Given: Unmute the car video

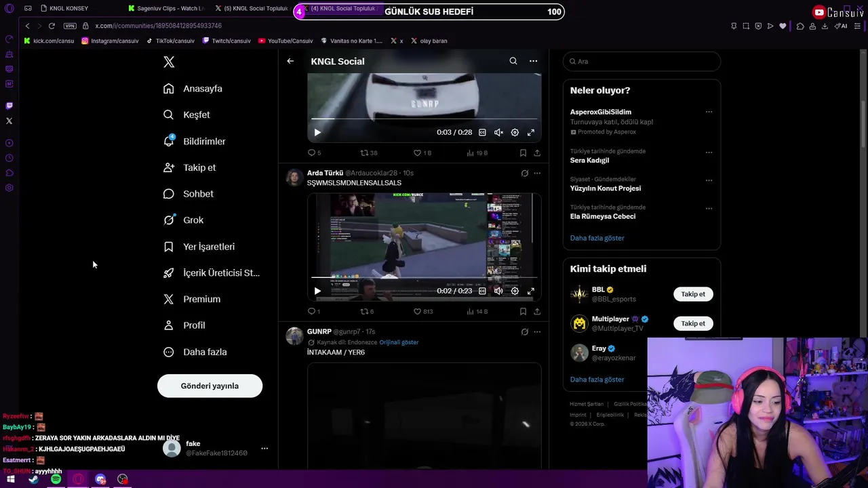Looking at the screenshot, I should (498, 132).
